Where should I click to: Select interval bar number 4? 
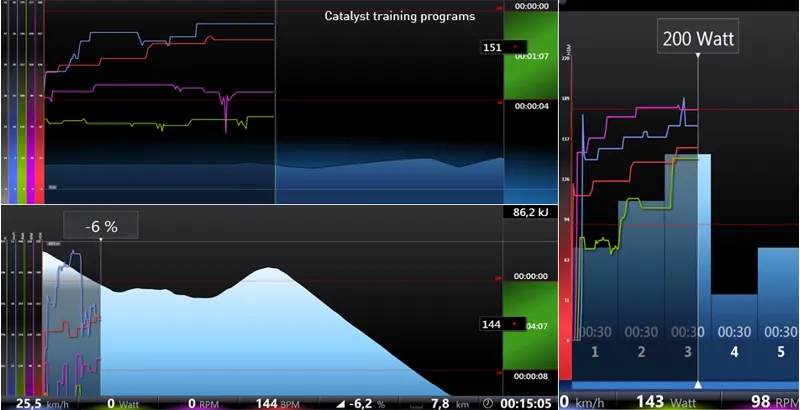click(x=734, y=338)
